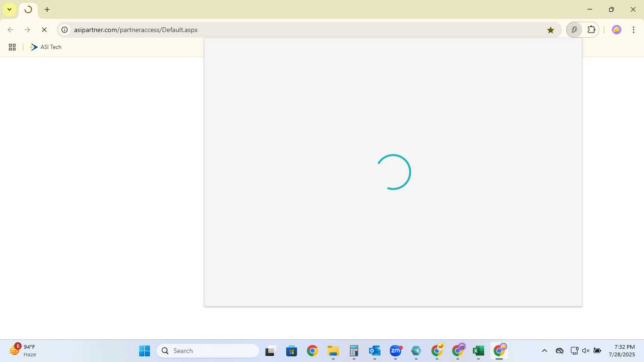This screenshot has height=362, width=644.
Task: Go forward with the arrow button
Action: click(27, 30)
